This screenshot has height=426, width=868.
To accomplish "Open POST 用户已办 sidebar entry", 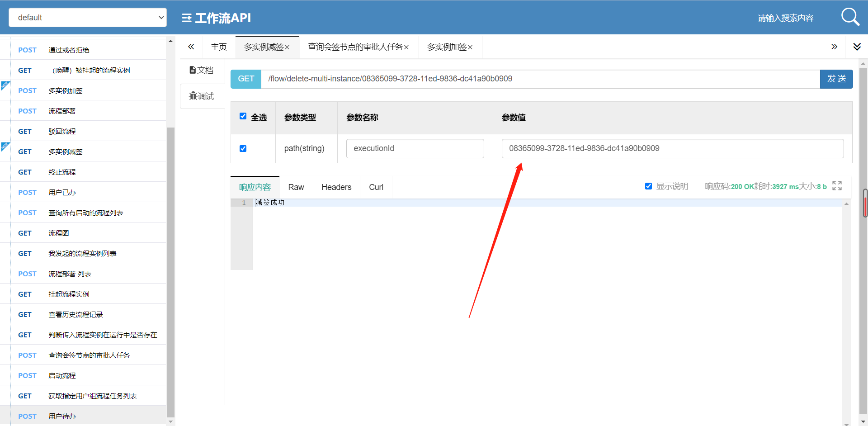I will (x=83, y=192).
